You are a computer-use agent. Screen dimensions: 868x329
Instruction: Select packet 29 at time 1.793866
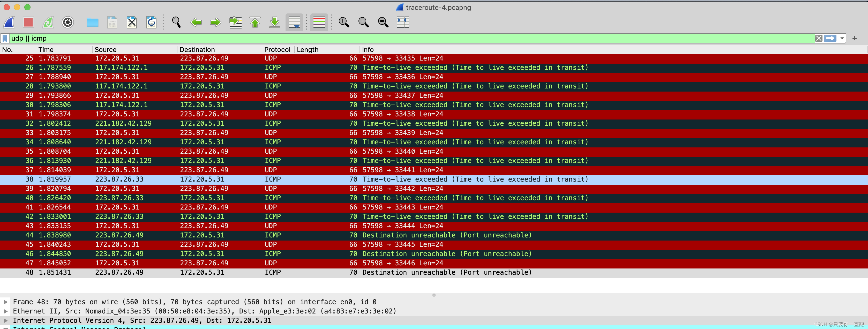[x=434, y=96]
